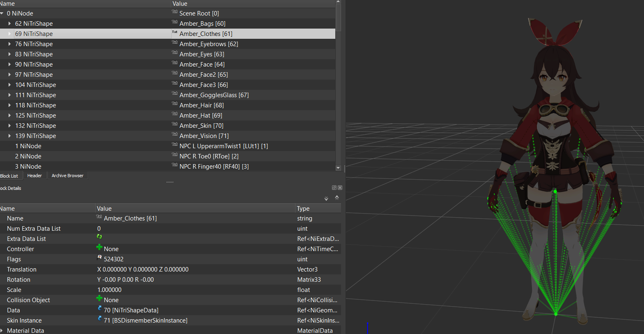This screenshot has width=644, height=334.
Task: Open the Header tab
Action: (x=35, y=176)
